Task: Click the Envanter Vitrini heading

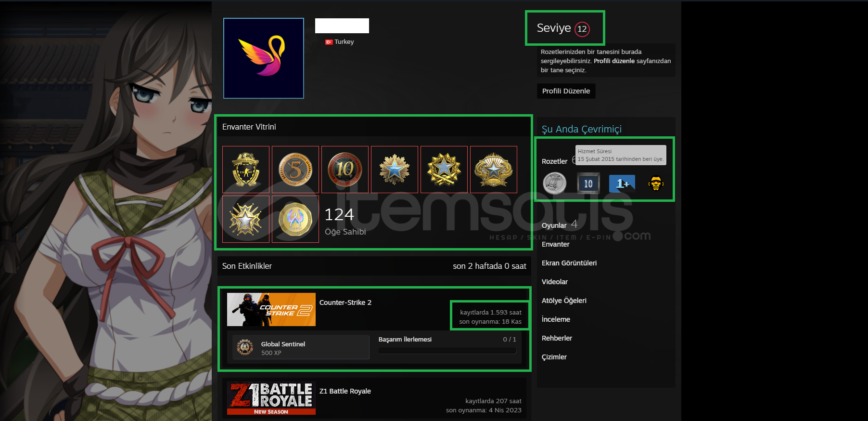Action: 249,127
